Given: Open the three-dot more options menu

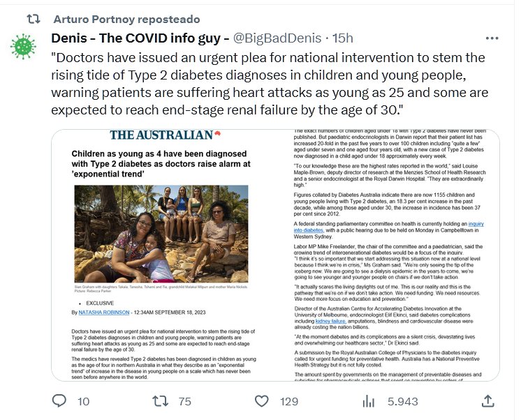Looking at the screenshot, I should coord(492,37).
